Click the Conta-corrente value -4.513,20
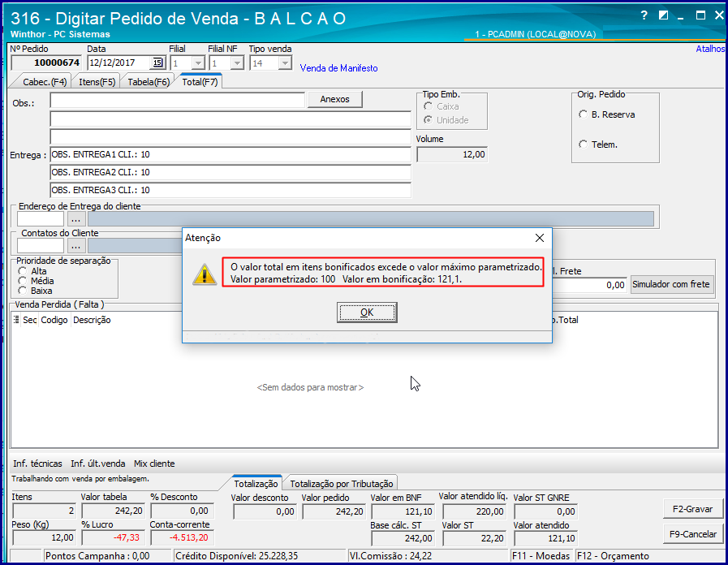 pos(182,537)
